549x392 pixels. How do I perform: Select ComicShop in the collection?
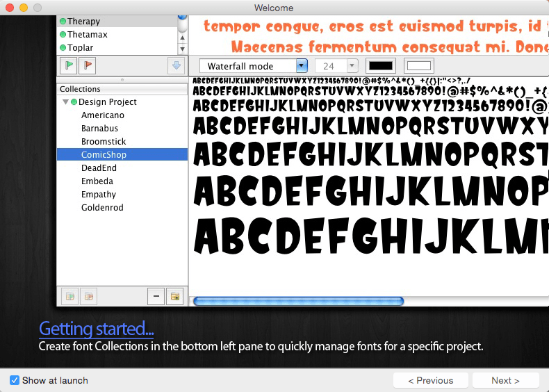tap(122, 154)
